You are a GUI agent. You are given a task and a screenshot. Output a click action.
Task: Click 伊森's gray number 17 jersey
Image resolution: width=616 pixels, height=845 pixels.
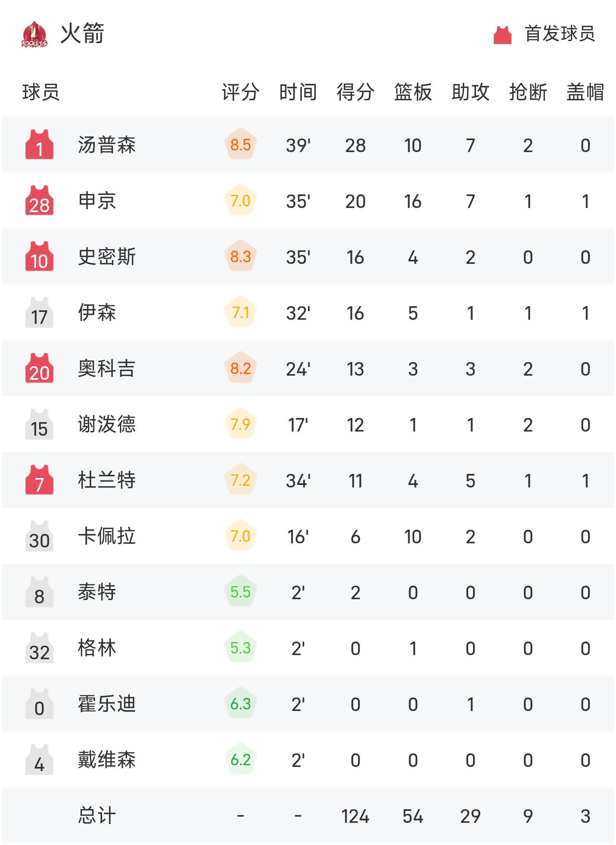coord(39,313)
